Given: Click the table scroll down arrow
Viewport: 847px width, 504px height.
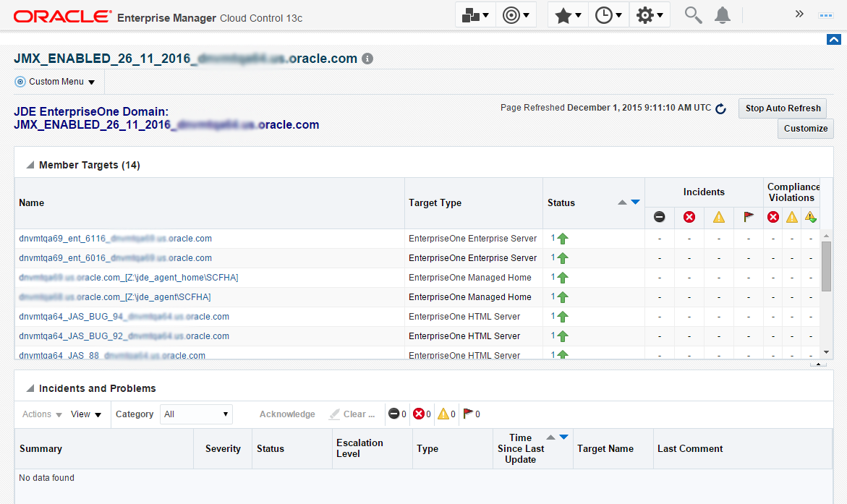Looking at the screenshot, I should click(x=826, y=352).
